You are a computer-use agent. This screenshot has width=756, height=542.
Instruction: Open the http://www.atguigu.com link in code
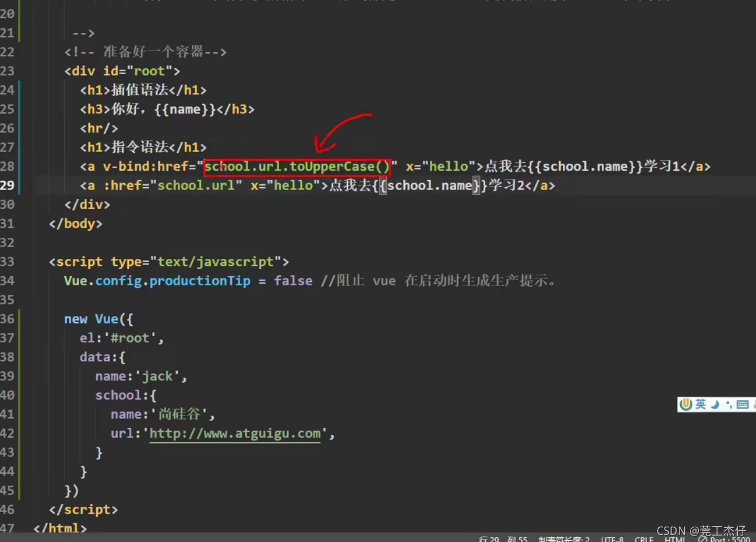point(235,434)
